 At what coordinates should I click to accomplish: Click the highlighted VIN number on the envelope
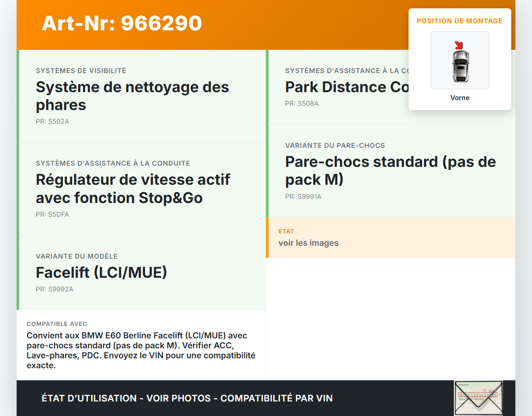[478, 394]
